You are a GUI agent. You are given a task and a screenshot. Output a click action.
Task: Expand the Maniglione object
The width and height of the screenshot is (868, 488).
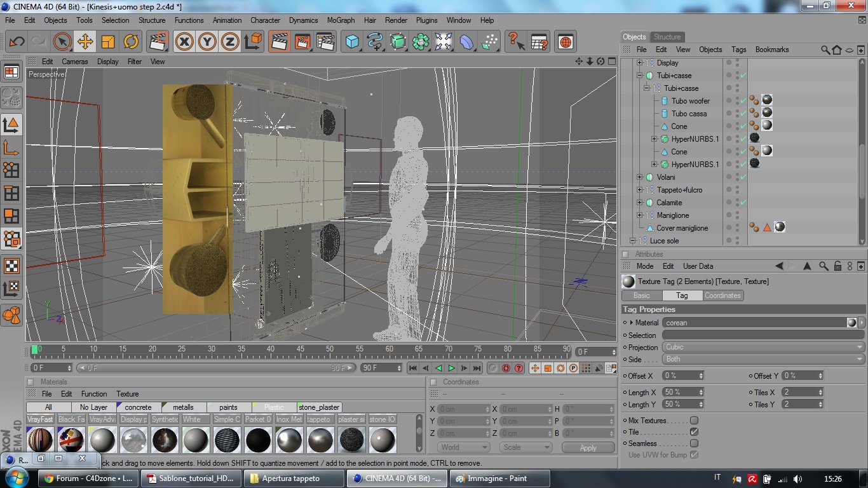[x=640, y=215]
